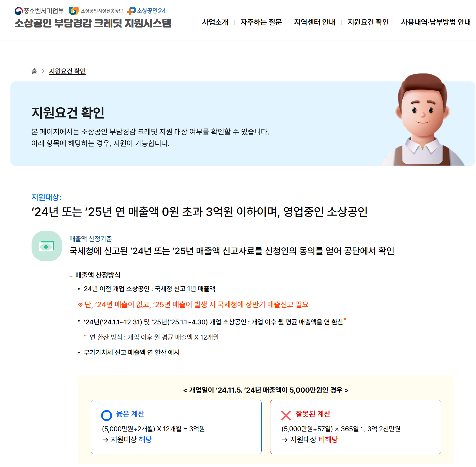Click the 매출액 산정기준 label
The image size is (476, 467).
point(91,239)
